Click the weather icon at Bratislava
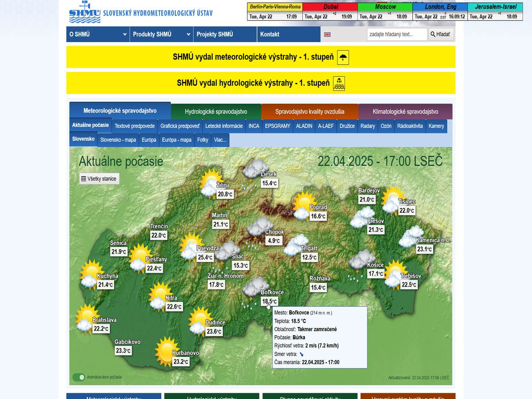The height and width of the screenshot is (399, 532). (86, 318)
